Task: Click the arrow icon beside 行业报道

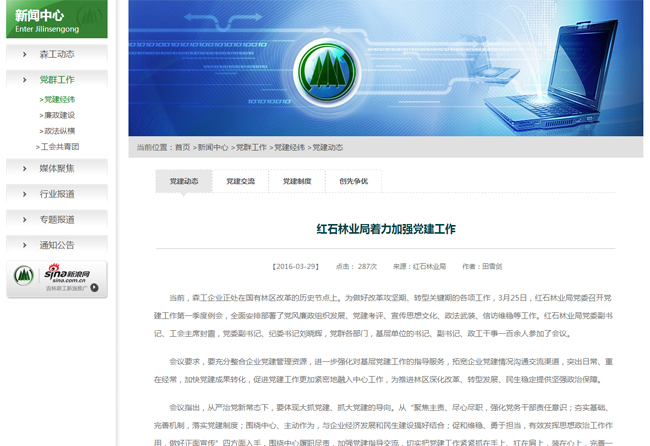Action: click(24, 194)
